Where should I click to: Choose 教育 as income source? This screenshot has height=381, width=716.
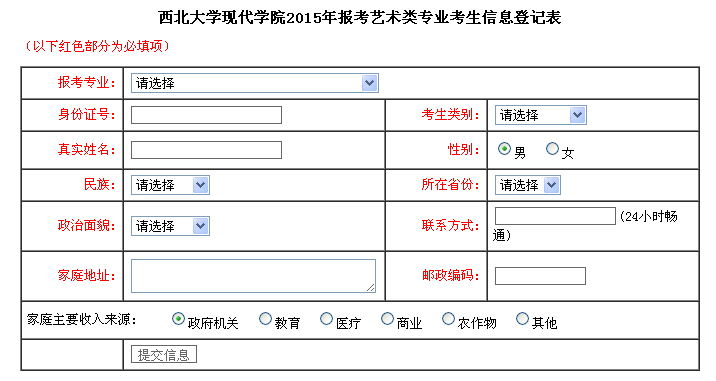pyautogui.click(x=265, y=318)
